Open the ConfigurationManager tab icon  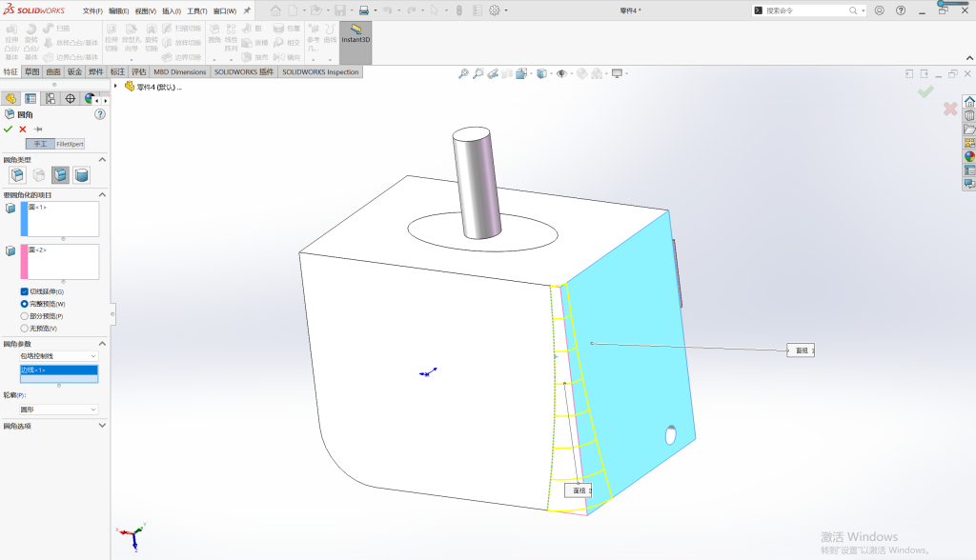(51, 99)
